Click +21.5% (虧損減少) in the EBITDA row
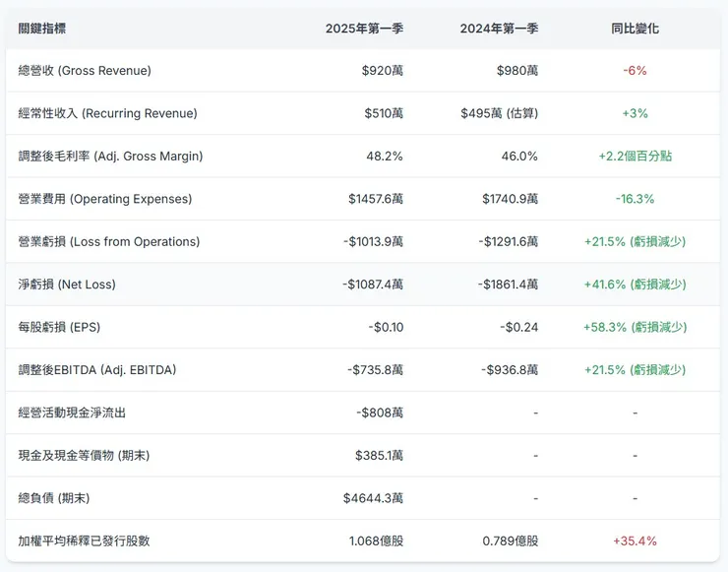 [x=635, y=370]
